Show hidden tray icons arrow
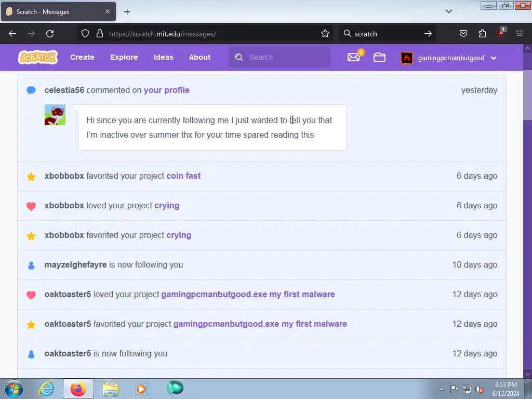The width and height of the screenshot is (532, 399). coord(442,389)
